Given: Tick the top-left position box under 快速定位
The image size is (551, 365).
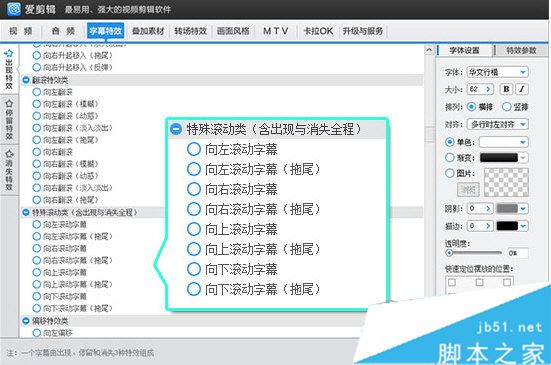Looking at the screenshot, I should point(452,282).
